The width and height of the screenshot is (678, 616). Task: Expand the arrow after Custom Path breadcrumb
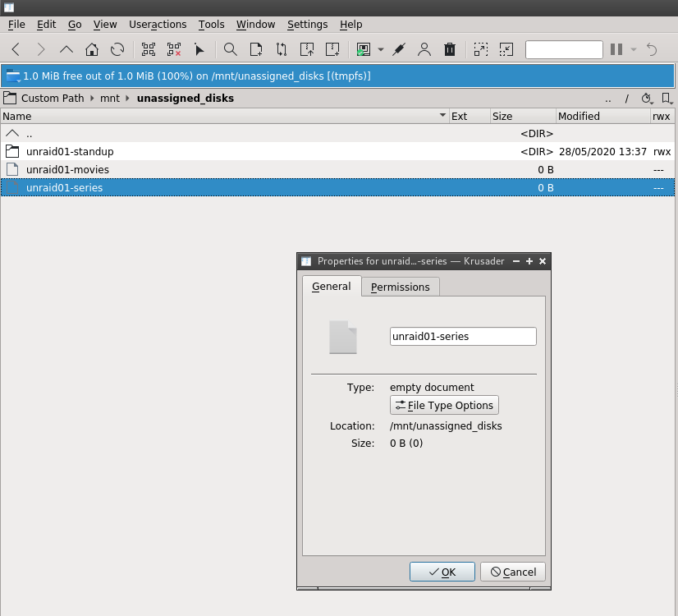tap(92, 99)
